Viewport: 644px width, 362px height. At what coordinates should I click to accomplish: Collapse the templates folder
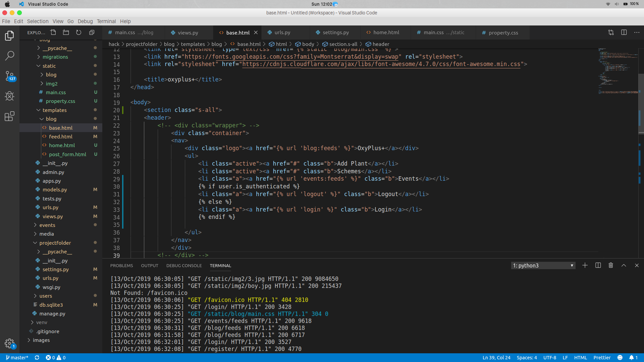[x=54, y=110]
